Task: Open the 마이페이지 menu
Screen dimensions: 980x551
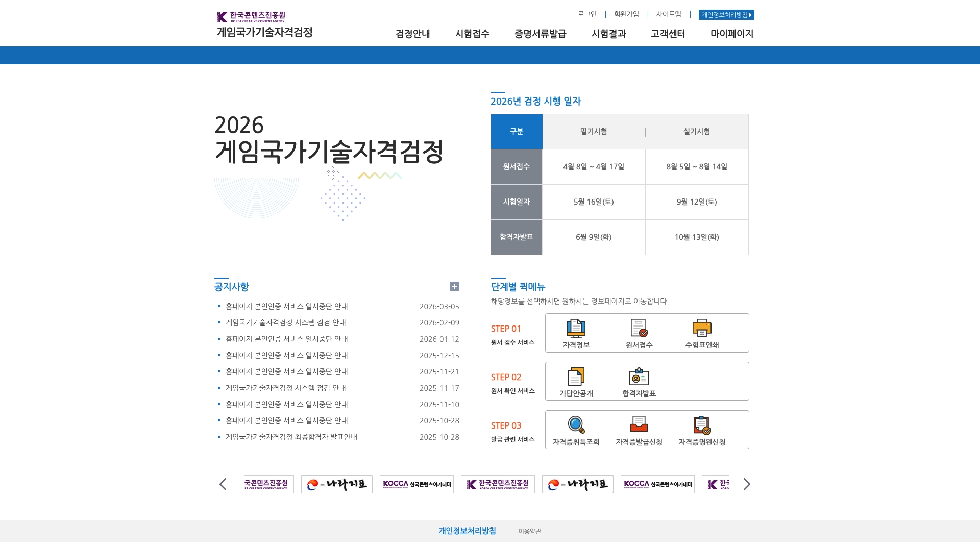Action: (732, 34)
